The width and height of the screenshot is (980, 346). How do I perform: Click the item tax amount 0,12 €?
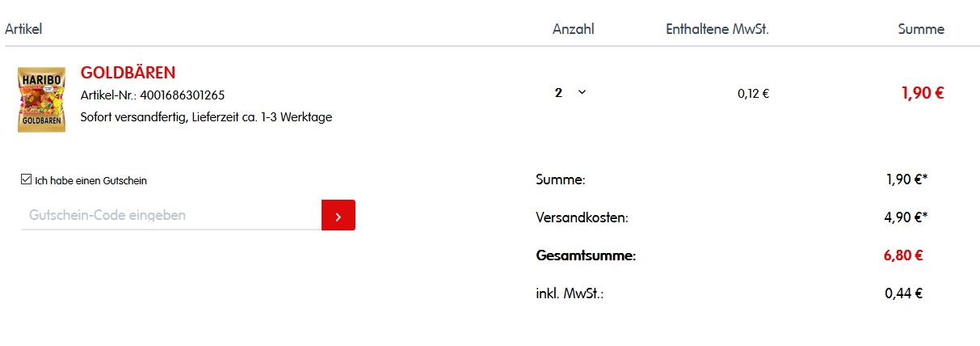[x=753, y=93]
